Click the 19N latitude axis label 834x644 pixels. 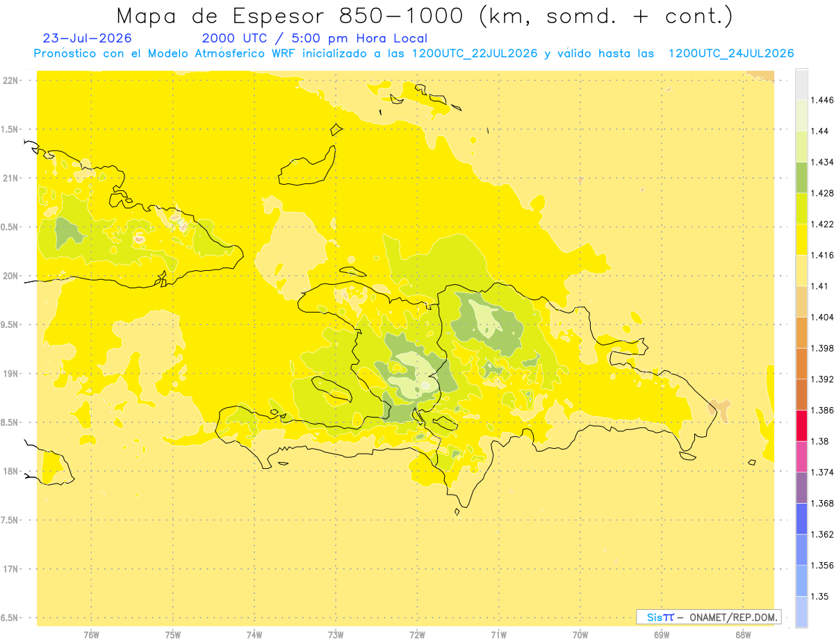[10, 374]
